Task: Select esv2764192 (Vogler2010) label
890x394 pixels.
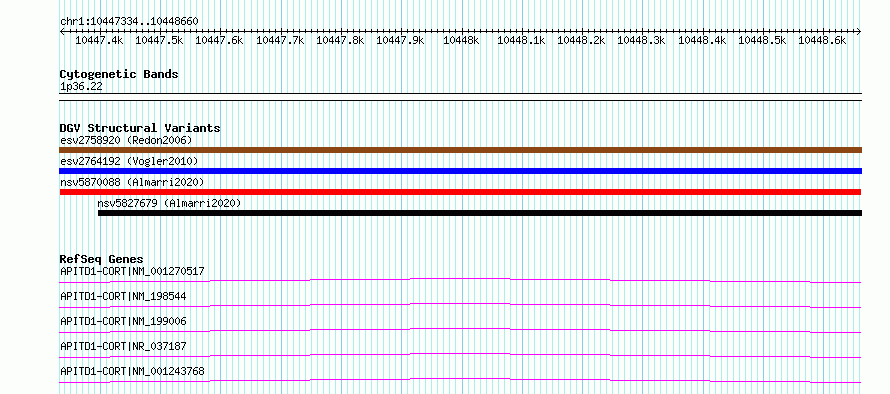Action: pyautogui.click(x=129, y=161)
